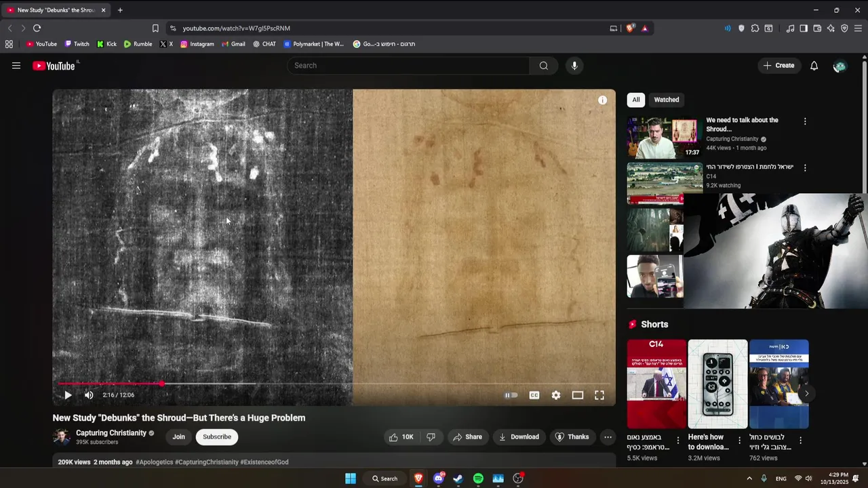The height and width of the screenshot is (488, 868).
Task: Open the video info card icon
Action: [x=602, y=100]
